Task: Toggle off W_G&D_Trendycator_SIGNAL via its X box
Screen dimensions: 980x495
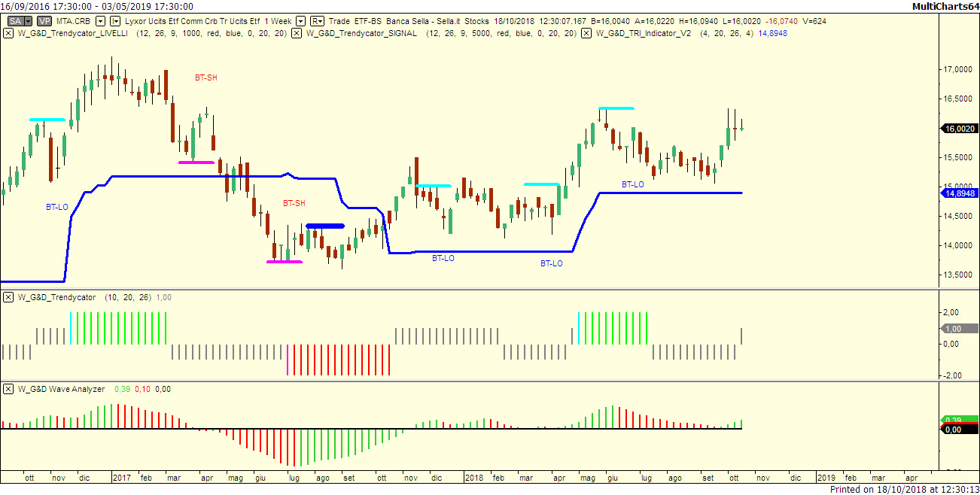Action: [x=296, y=33]
